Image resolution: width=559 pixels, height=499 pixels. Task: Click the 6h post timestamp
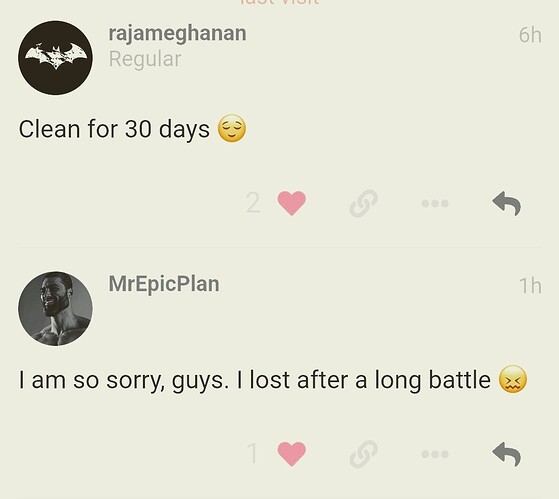point(530,35)
